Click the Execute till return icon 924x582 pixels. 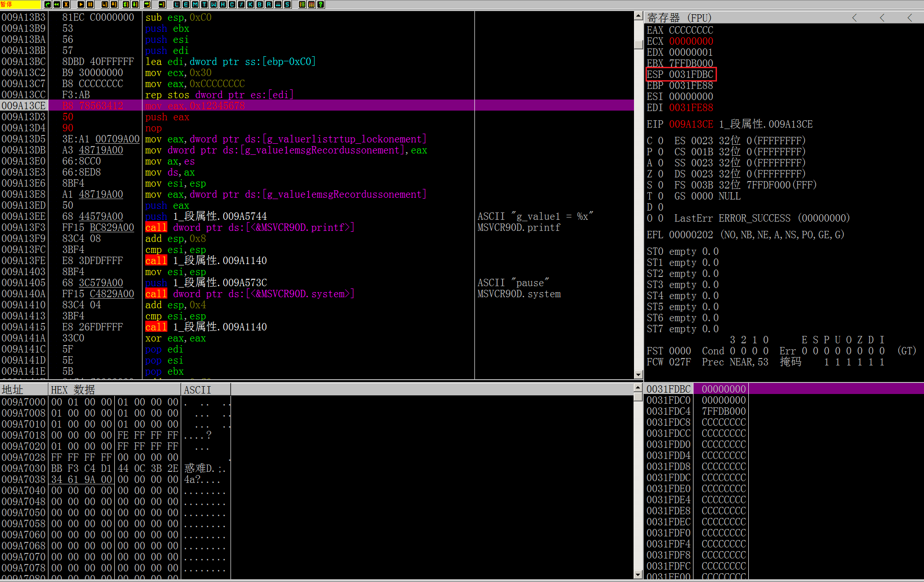tap(148, 5)
